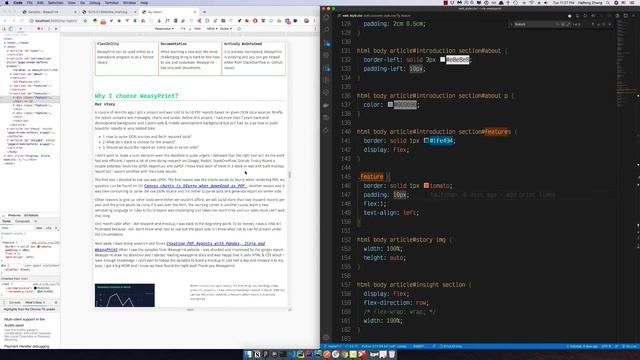Click the red toolbox extension icon in Chrome toolbar
This screenshot has width=640, height=360.
tap(103, 21)
